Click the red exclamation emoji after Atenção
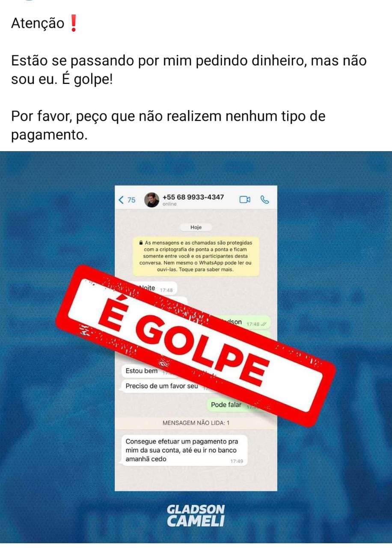 point(74,24)
